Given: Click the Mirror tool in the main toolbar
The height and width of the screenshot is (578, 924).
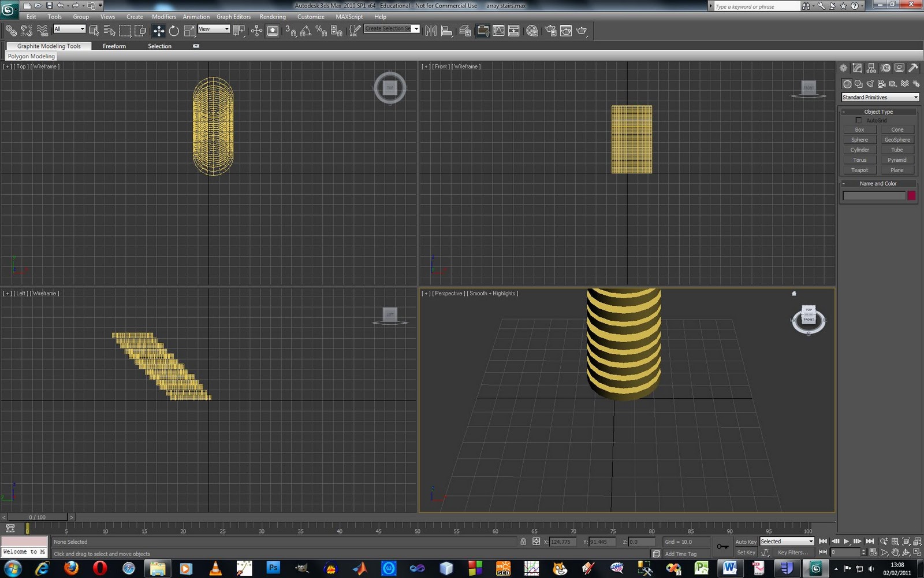Looking at the screenshot, I should click(431, 31).
